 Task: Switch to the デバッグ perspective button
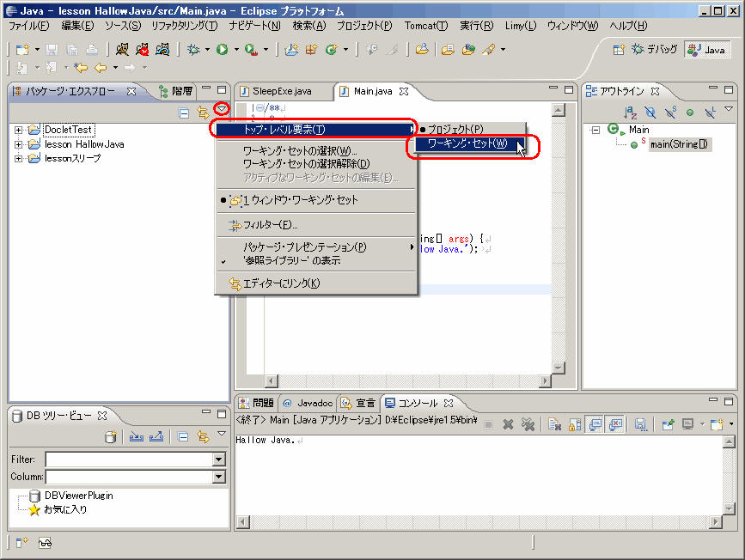(655, 50)
